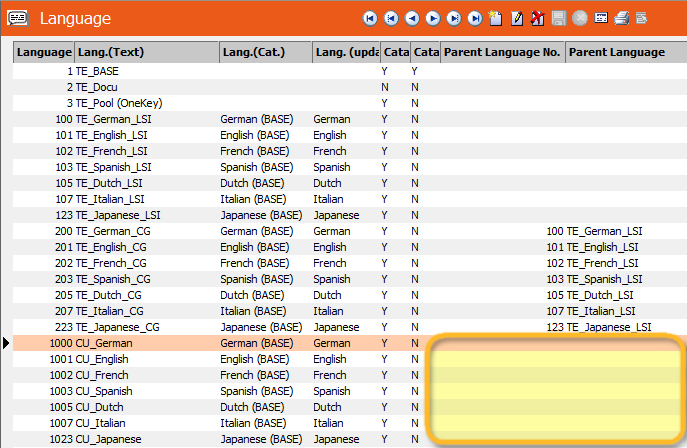
Task: Jump to the last record
Action: tap(475, 18)
